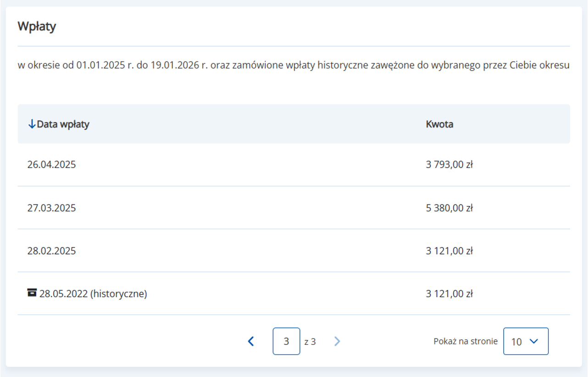
Task: Click the page number box showing 3
Action: tap(286, 341)
